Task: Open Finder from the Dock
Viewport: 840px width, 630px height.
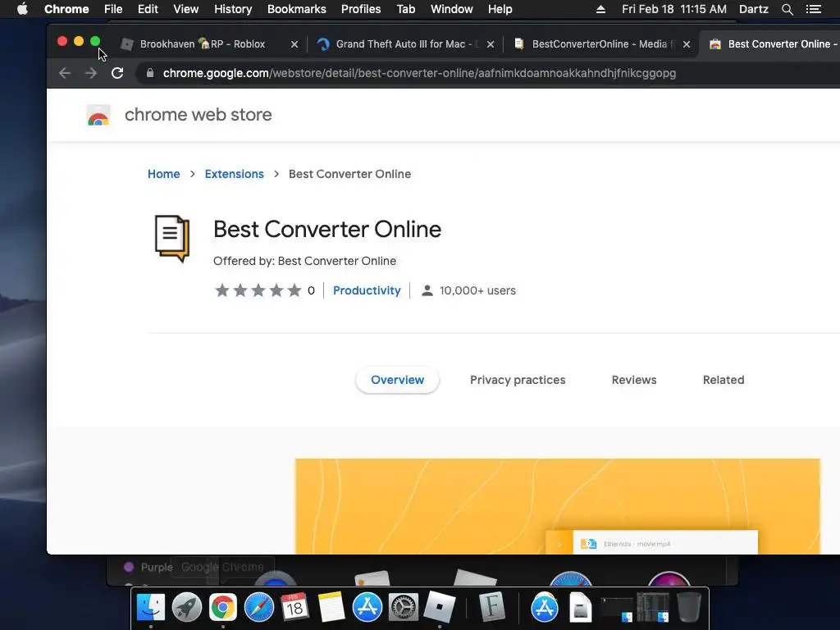Action: [x=151, y=608]
